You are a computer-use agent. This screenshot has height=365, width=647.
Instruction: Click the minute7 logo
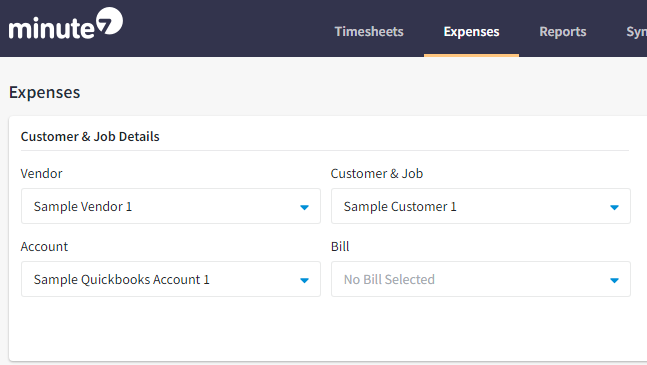[x=66, y=24]
